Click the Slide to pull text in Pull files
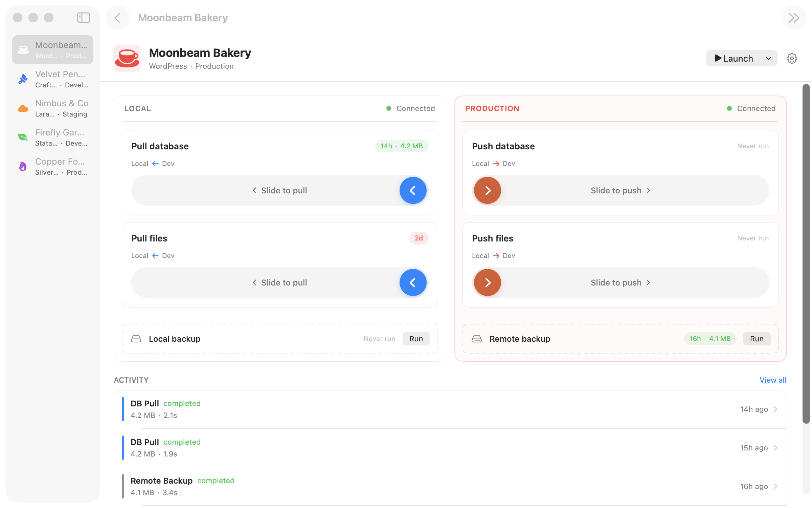This screenshot has width=812, height=508. point(284,282)
